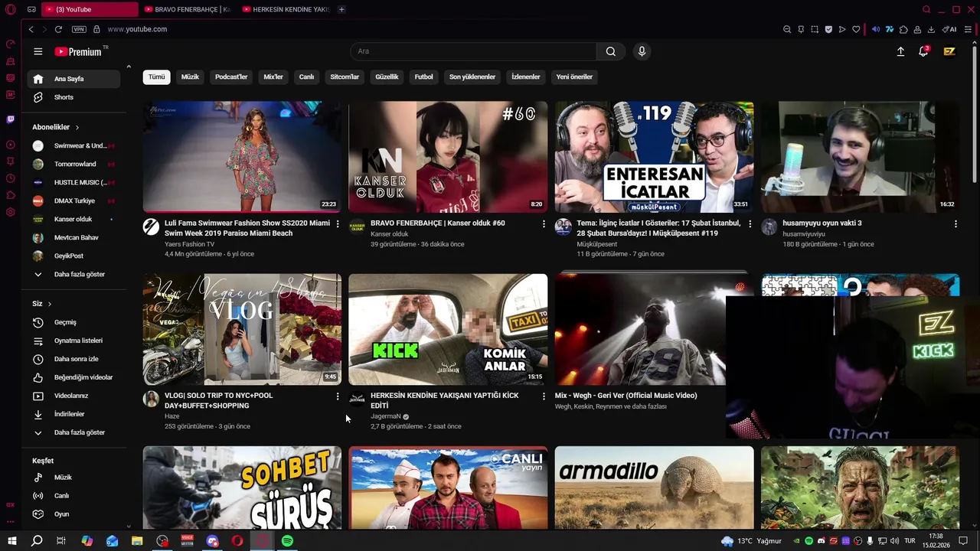Expand Abonelikler section chevron

tap(77, 127)
